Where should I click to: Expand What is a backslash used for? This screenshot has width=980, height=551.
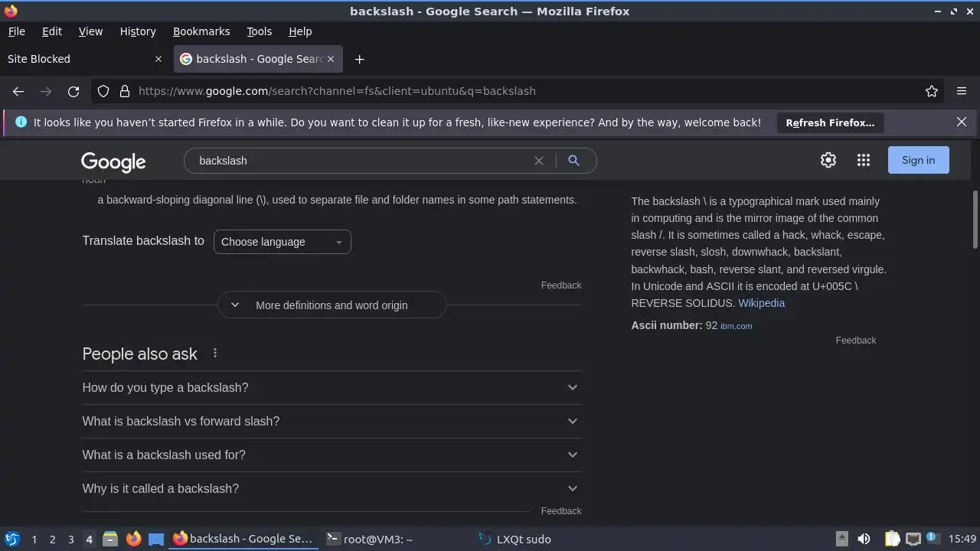332,455
